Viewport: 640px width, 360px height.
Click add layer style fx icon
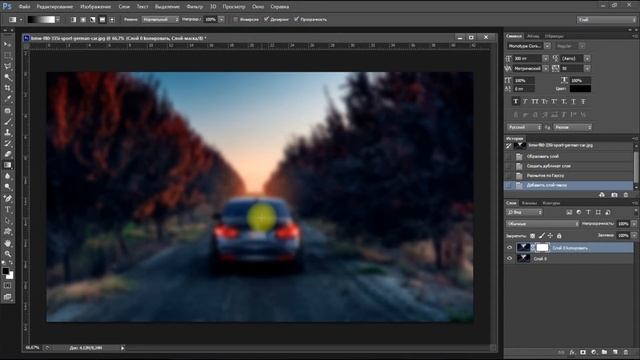pyautogui.click(x=572, y=352)
